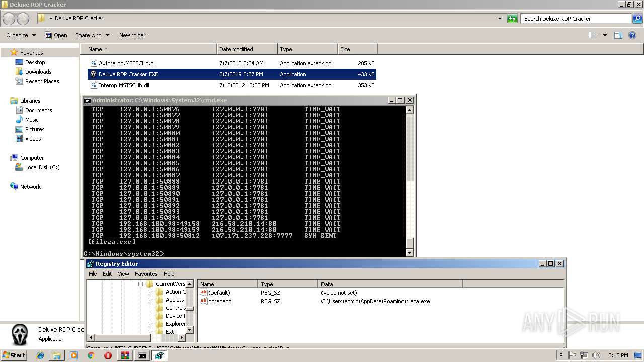
Task: Show hidden tray icons arrow
Action: (561, 355)
